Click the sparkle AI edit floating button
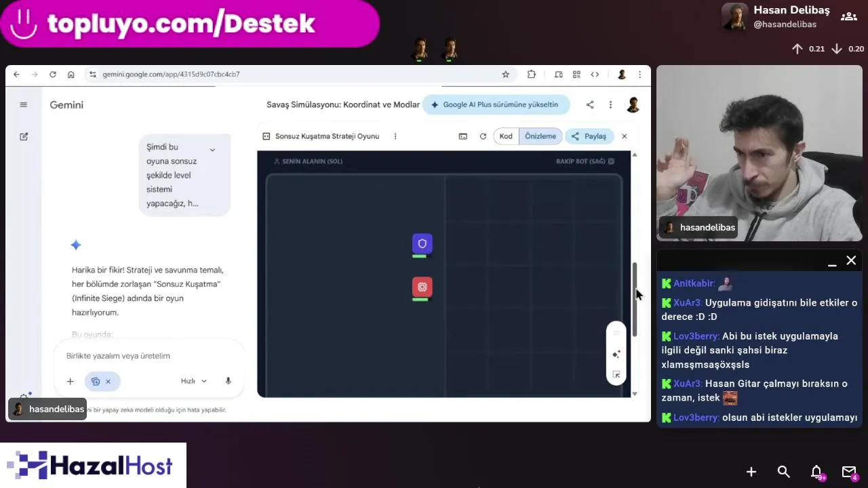Viewport: 868px width, 488px height. [x=616, y=354]
